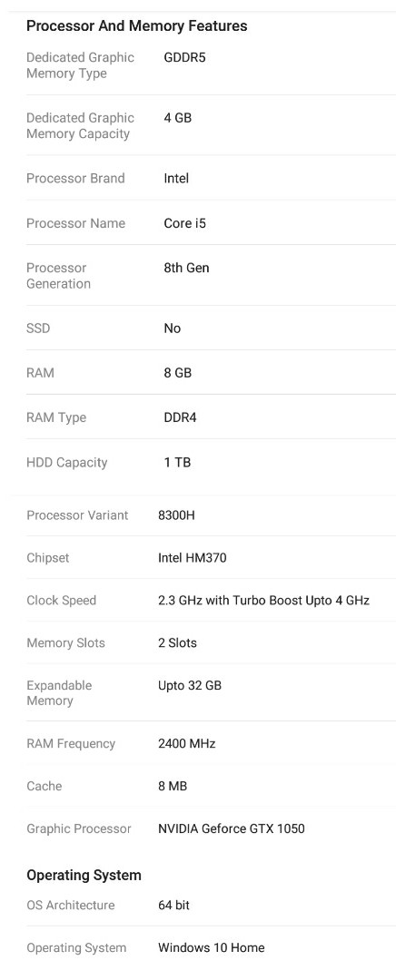396x980 pixels.
Task: Select the DDR4 RAM type value
Action: [x=180, y=417]
